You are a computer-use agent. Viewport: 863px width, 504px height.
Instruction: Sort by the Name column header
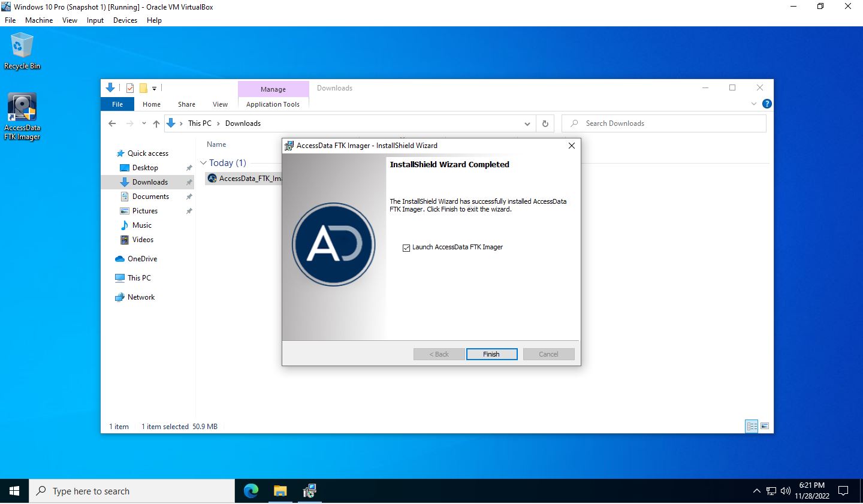216,144
